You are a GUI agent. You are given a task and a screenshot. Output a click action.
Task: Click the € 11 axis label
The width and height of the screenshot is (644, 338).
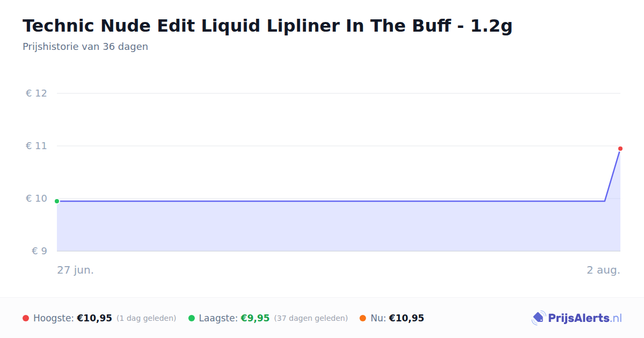[36, 146]
